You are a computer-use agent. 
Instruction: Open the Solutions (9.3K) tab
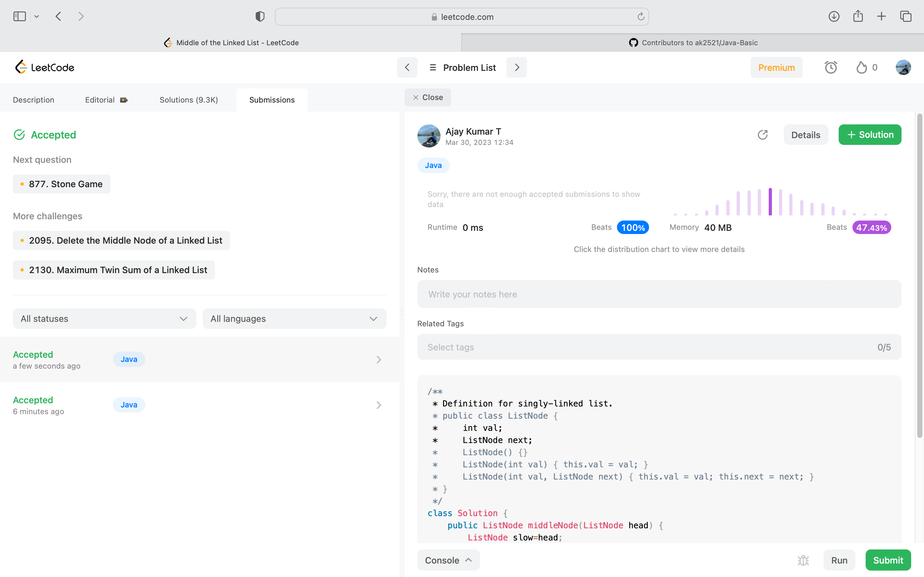[x=189, y=100]
